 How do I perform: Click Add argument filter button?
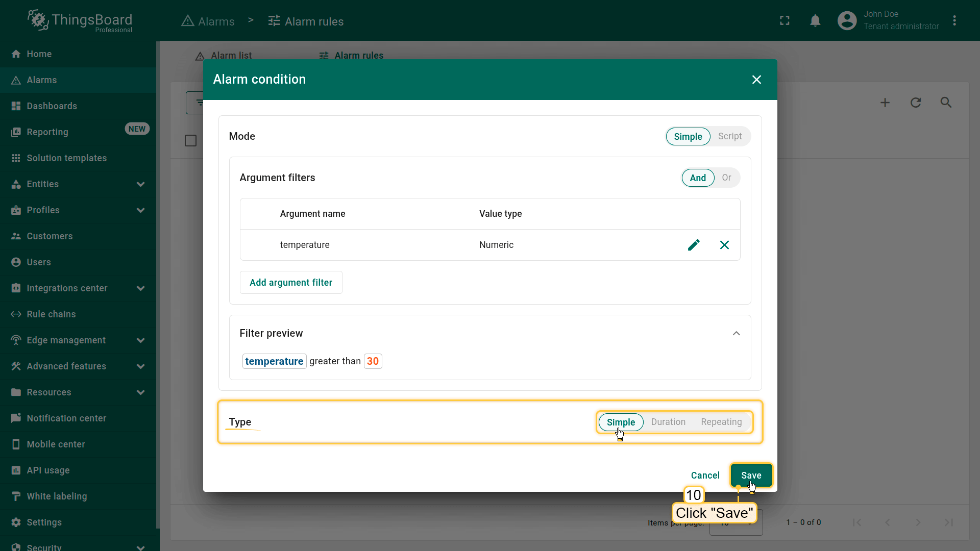pos(291,283)
